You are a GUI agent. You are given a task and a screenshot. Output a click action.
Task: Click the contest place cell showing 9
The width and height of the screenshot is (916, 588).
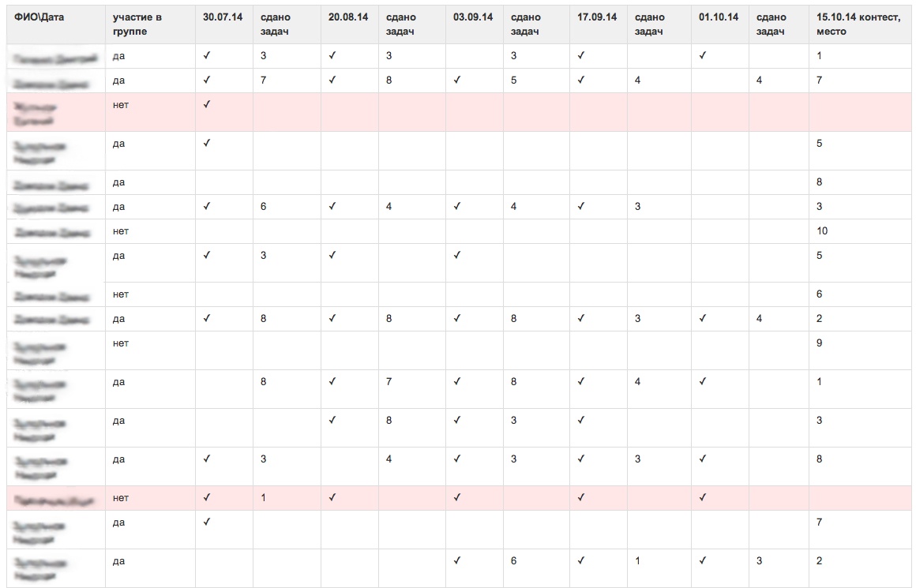[820, 343]
